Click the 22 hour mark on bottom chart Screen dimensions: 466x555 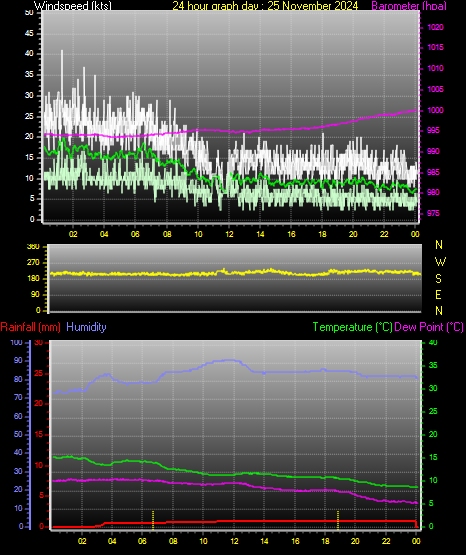coord(386,541)
